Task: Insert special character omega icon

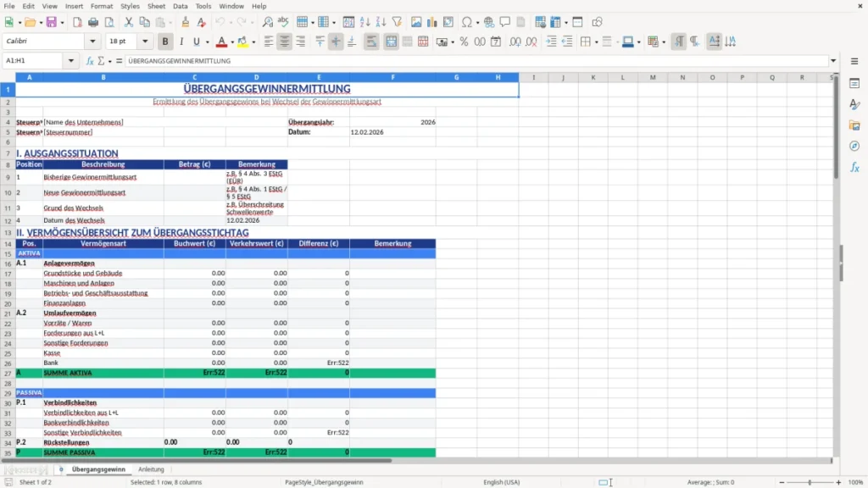Action: point(467,22)
